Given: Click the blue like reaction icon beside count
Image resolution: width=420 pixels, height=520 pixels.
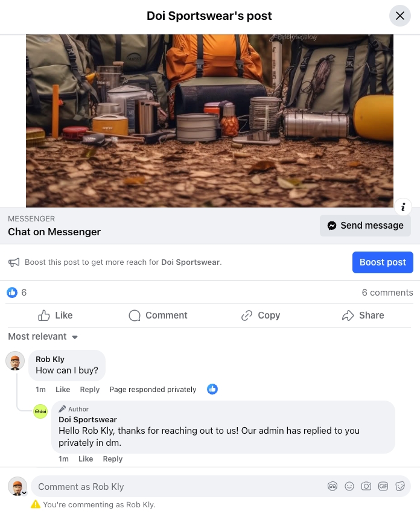Looking at the screenshot, I should pyautogui.click(x=12, y=293).
